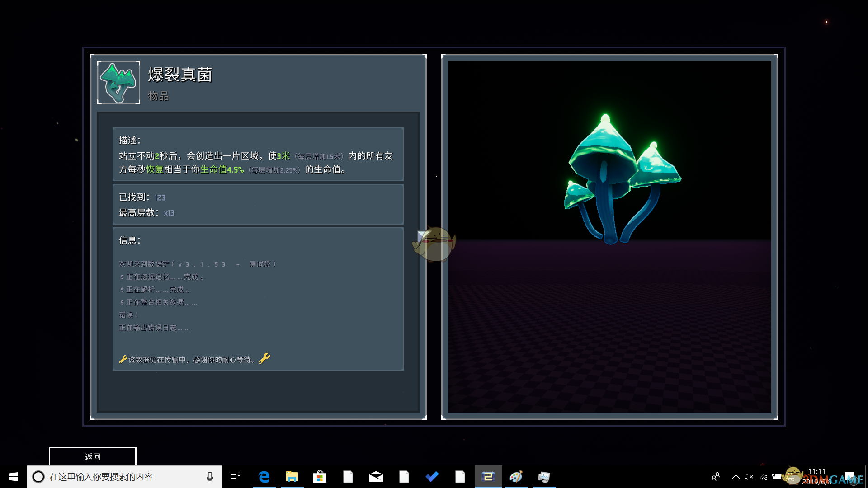This screenshot has width=868, height=488.
Task: Click the 正在挖掘记忆 log line
Action: click(161, 277)
